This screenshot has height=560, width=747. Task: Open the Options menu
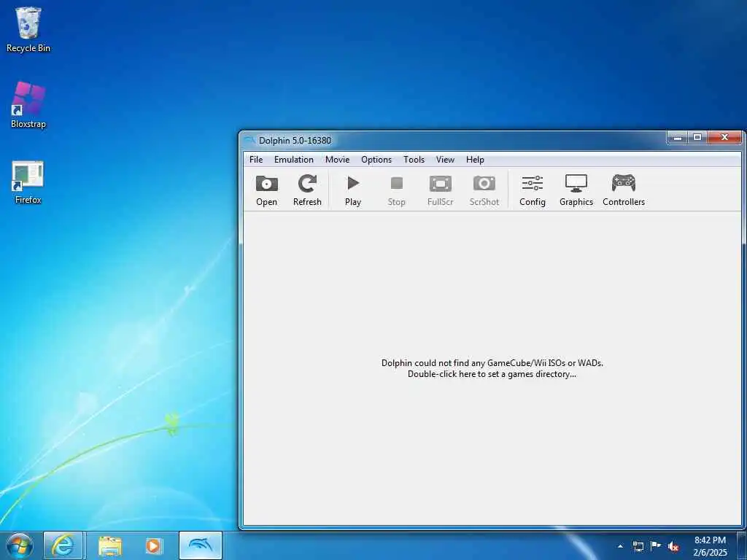pos(376,160)
